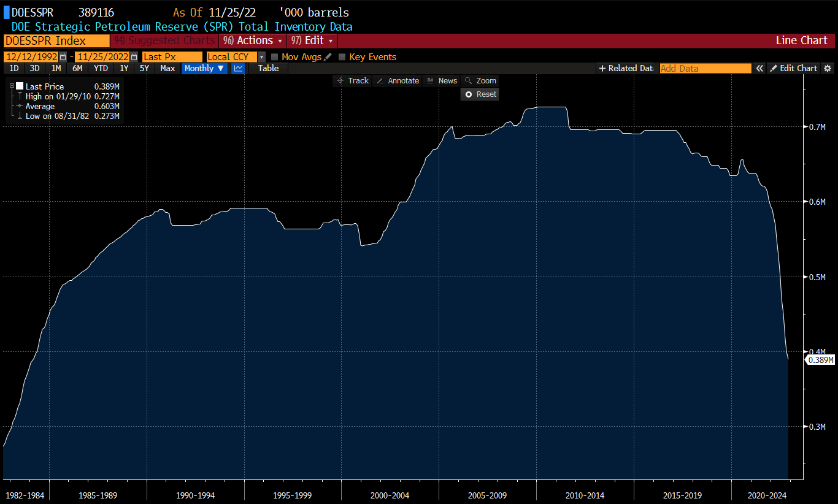Click the Edit Chart button

click(794, 68)
